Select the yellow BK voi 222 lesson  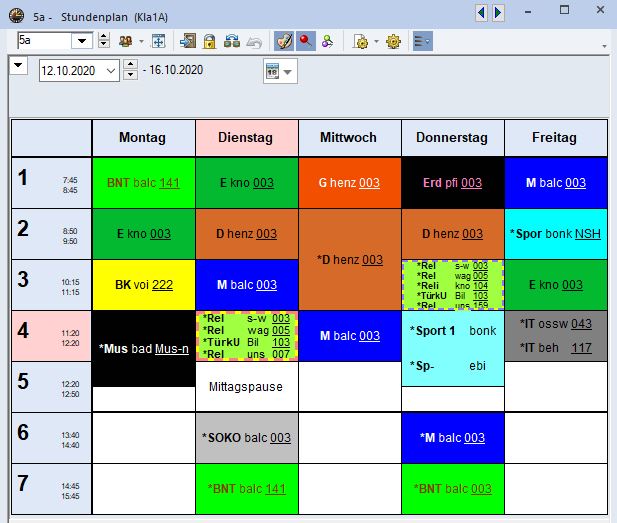point(143,285)
